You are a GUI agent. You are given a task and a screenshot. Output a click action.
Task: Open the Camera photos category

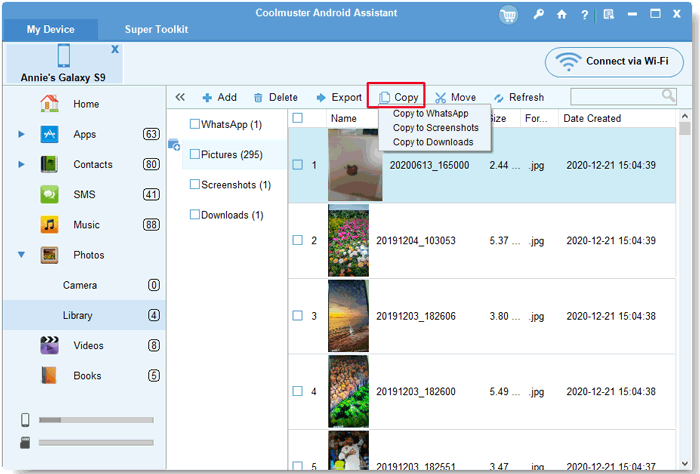tap(84, 285)
